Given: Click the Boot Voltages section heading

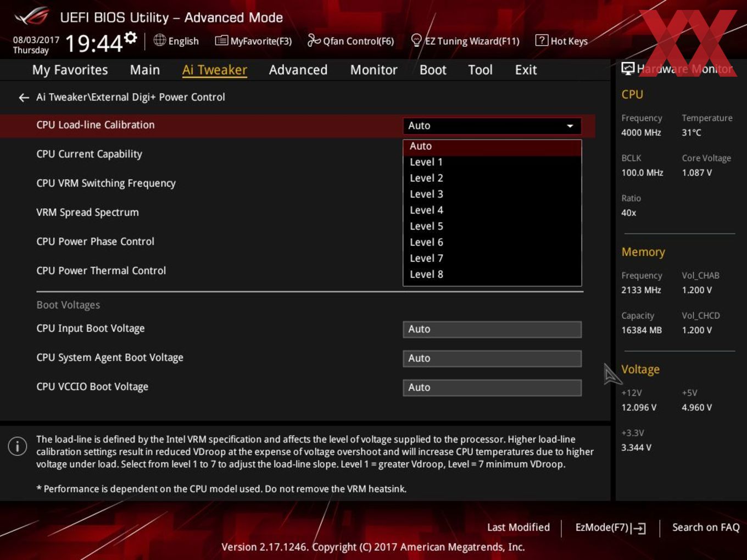Looking at the screenshot, I should (x=68, y=305).
